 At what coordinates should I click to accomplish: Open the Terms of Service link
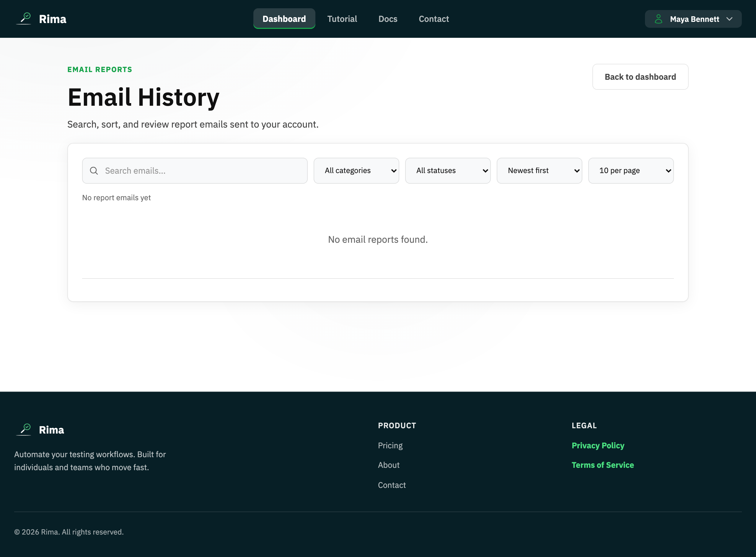tap(603, 465)
